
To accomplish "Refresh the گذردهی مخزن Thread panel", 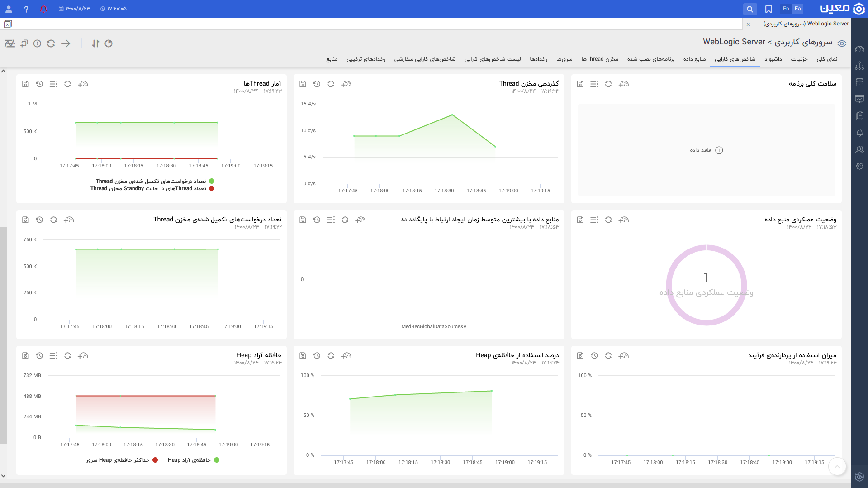I will point(331,84).
